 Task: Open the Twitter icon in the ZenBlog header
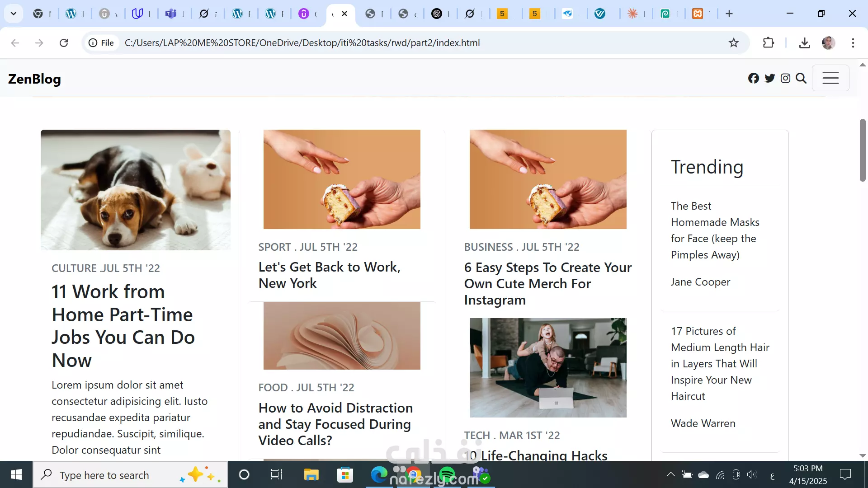click(769, 78)
